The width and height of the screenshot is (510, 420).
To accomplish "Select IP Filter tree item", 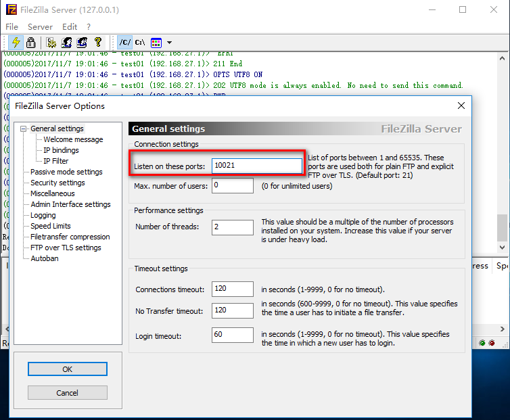I will pos(56,161).
